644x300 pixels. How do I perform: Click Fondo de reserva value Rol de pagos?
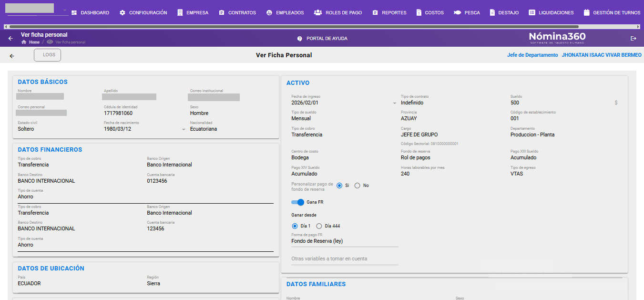point(416,157)
